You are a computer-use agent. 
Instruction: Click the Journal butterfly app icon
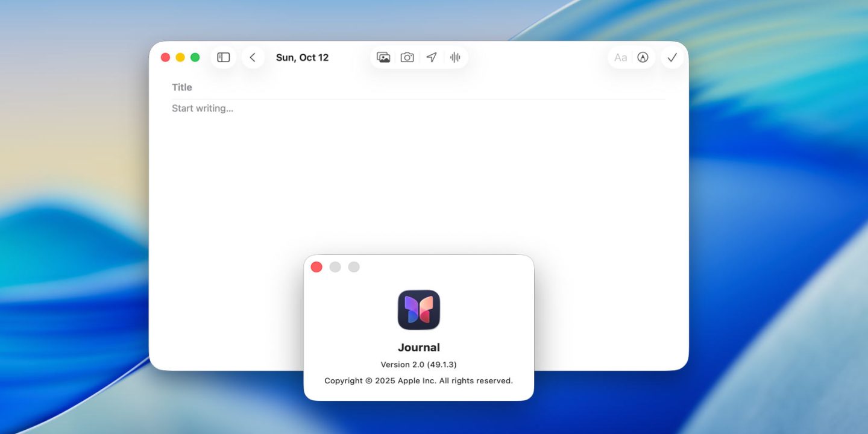coord(419,310)
